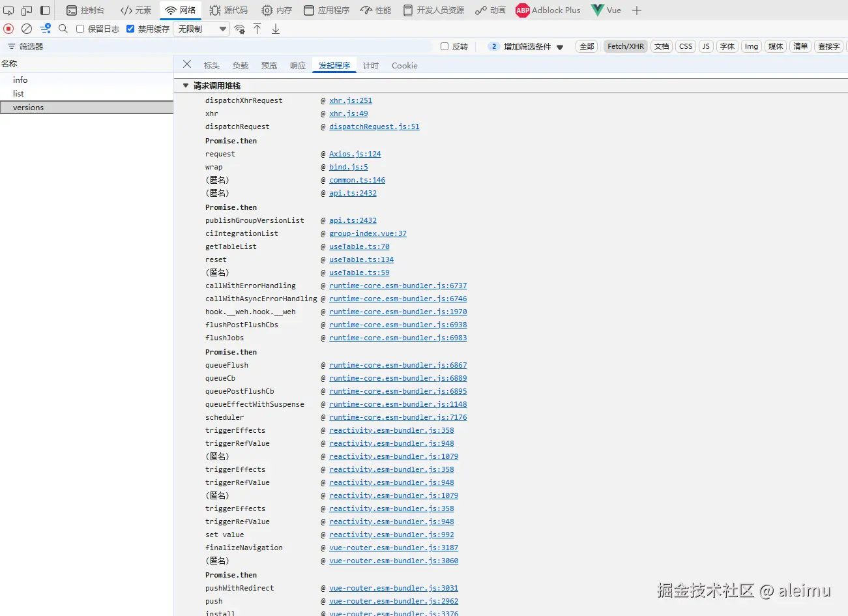Activate the inspect element picker icon

tap(8, 10)
